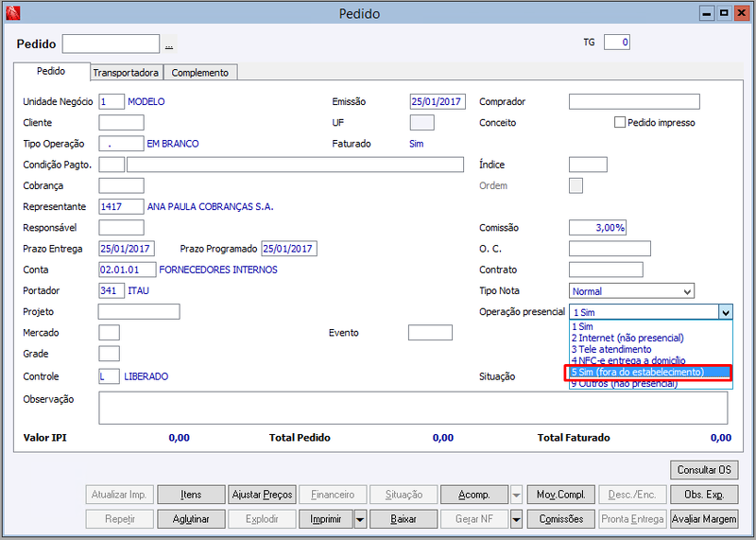
Task: Click the Comissão field 3,00%
Action: tap(598, 228)
